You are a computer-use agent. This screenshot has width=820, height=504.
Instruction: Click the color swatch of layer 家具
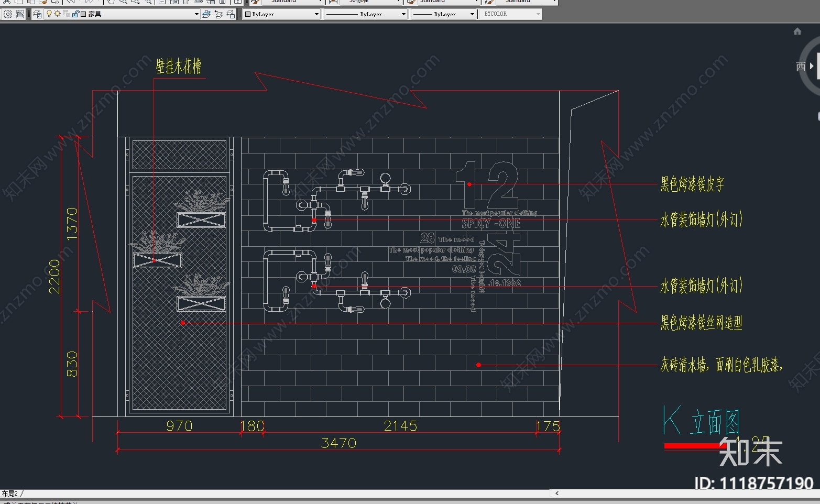pyautogui.click(x=83, y=14)
